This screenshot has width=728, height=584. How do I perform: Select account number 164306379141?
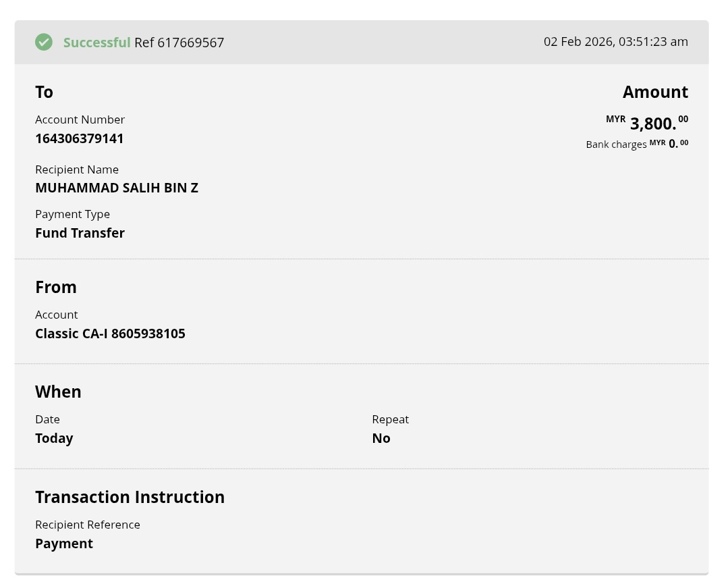click(80, 138)
